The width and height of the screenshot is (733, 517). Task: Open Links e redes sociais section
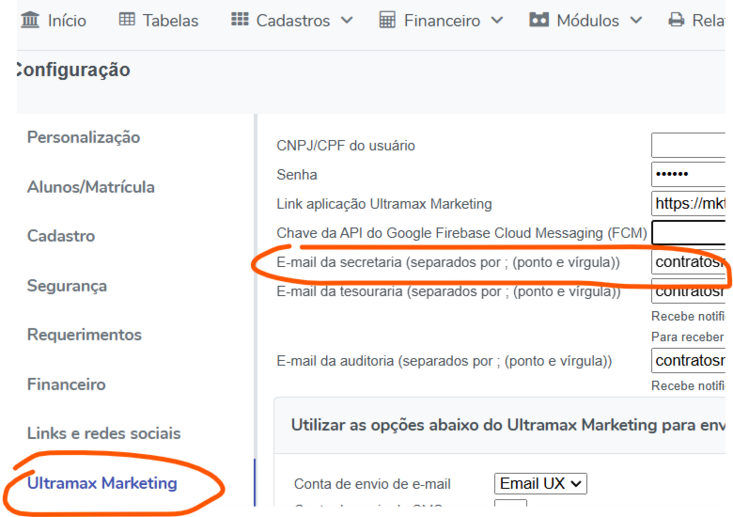click(104, 433)
